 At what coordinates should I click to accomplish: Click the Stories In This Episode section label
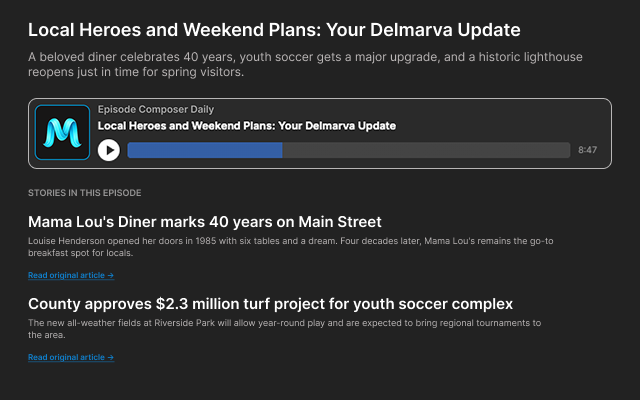click(85, 192)
